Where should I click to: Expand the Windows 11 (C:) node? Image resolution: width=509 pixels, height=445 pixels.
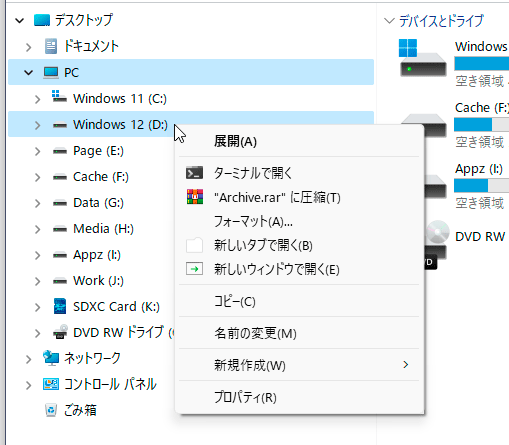tap(38, 99)
